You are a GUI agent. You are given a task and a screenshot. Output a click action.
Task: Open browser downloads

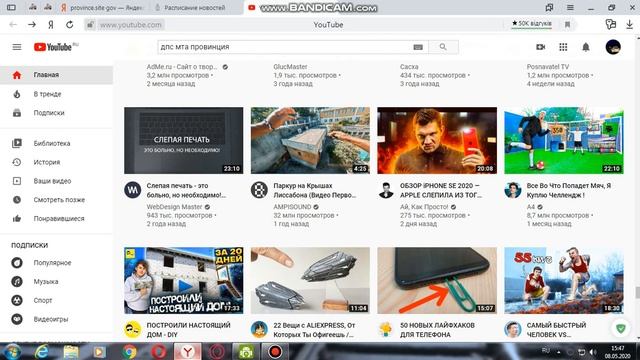pyautogui.click(x=629, y=24)
